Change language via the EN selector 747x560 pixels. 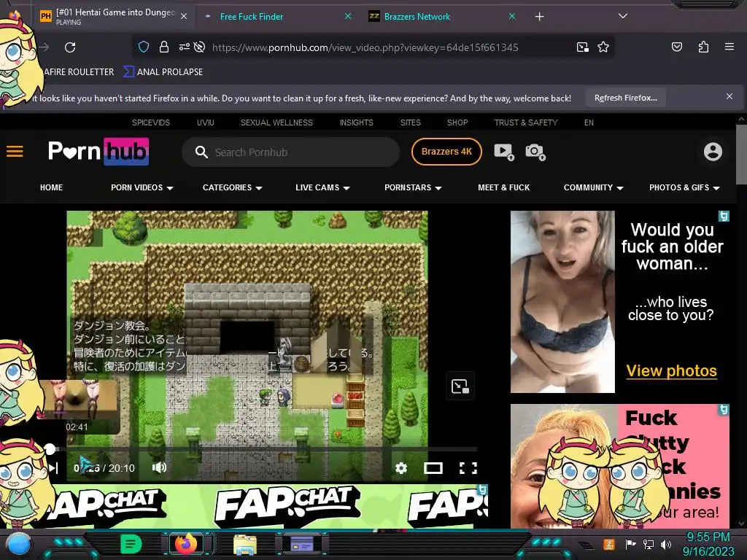[x=589, y=122]
